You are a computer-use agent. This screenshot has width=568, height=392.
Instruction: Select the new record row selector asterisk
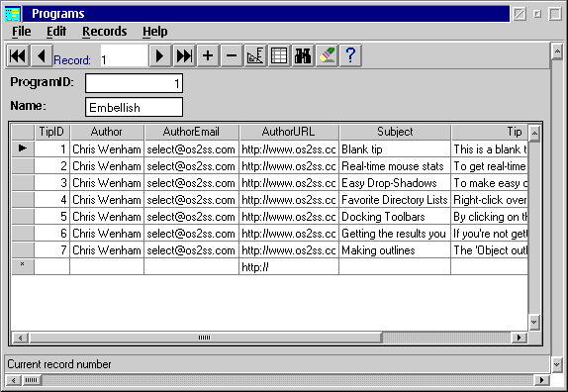click(23, 266)
